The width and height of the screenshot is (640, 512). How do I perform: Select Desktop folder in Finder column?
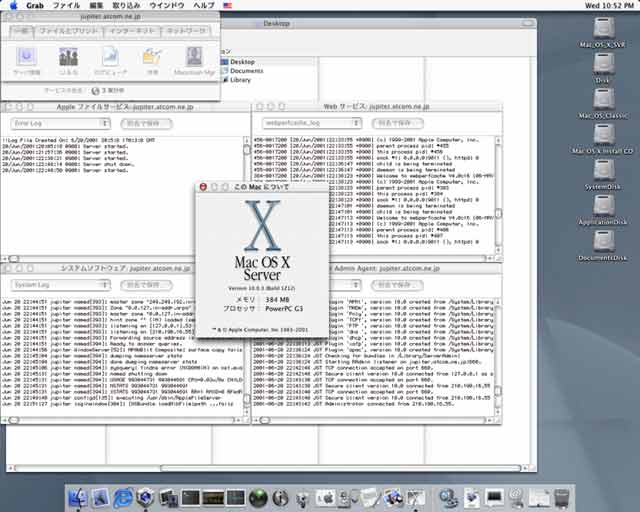click(242, 62)
